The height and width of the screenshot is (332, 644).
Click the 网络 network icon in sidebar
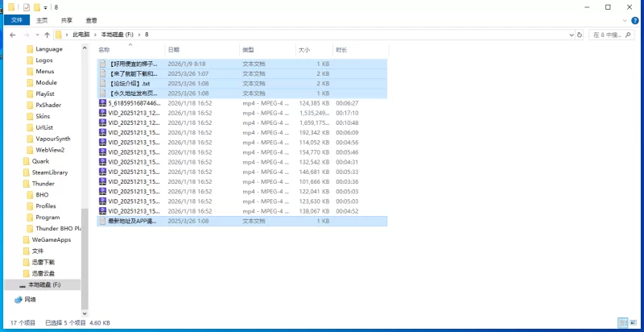pos(18,300)
